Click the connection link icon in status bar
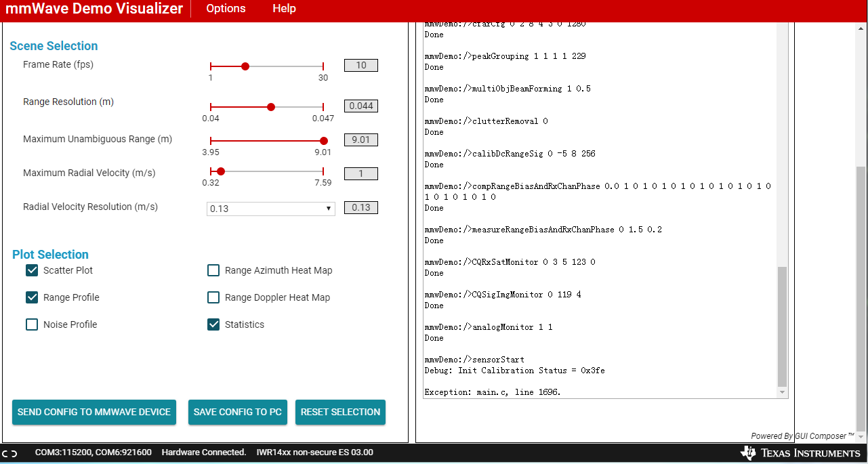This screenshot has width=868, height=464. point(9,453)
